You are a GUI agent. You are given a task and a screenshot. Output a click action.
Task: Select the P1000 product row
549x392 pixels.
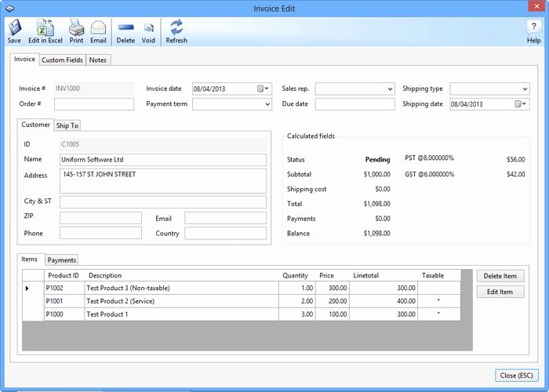[242, 314]
